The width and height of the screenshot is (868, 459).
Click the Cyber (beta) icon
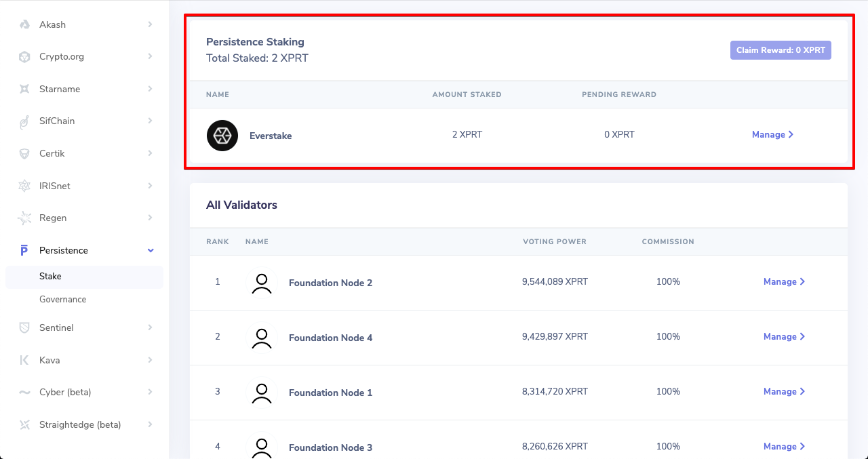[24, 392]
